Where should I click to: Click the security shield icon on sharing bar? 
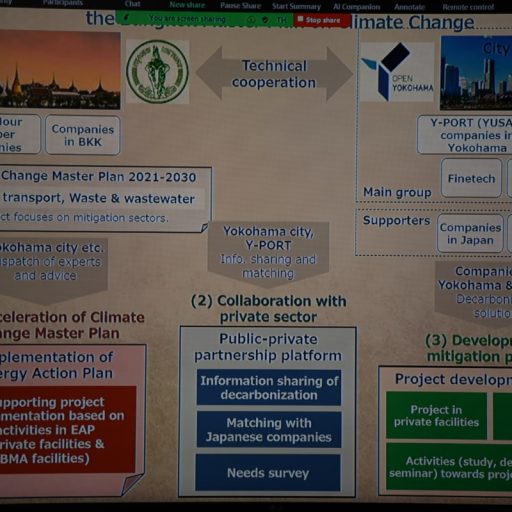(265, 20)
